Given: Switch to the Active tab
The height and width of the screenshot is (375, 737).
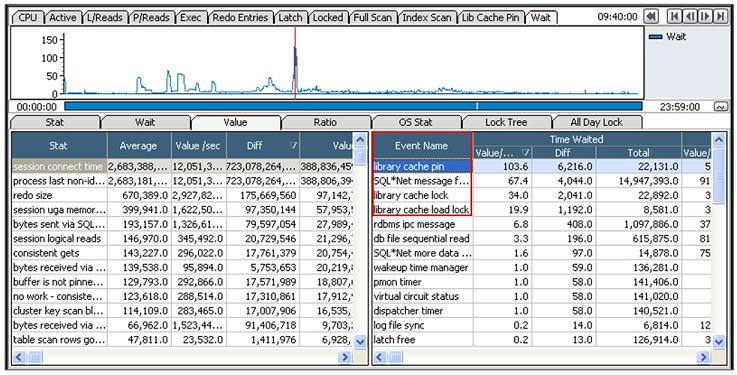Looking at the screenshot, I should click(x=63, y=18).
